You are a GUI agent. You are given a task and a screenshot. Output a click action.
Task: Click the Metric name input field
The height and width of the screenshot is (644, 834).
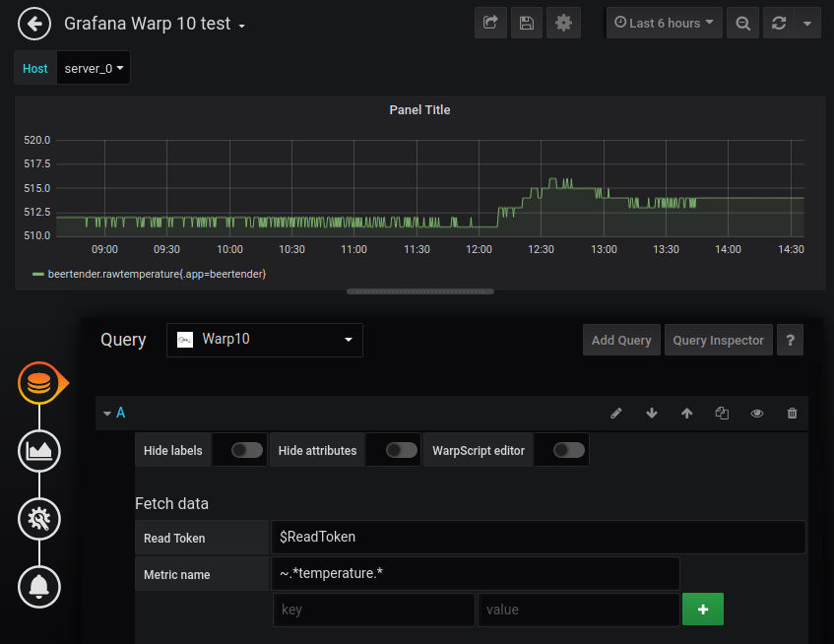(x=476, y=574)
